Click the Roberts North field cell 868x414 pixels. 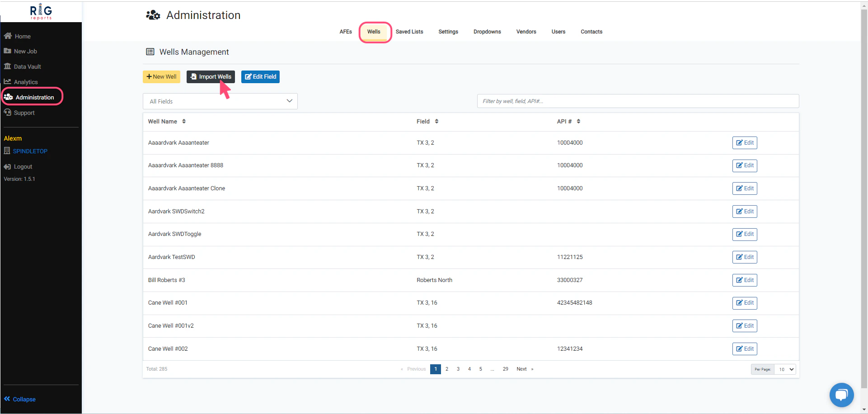tap(434, 280)
